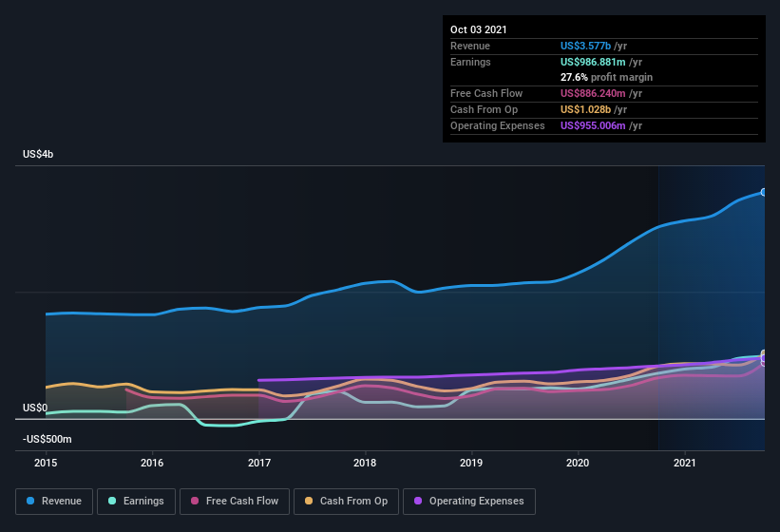Viewport: 780px width, 532px height.
Task: Toggle the Operating Expenses legend series
Action: pyautogui.click(x=468, y=502)
